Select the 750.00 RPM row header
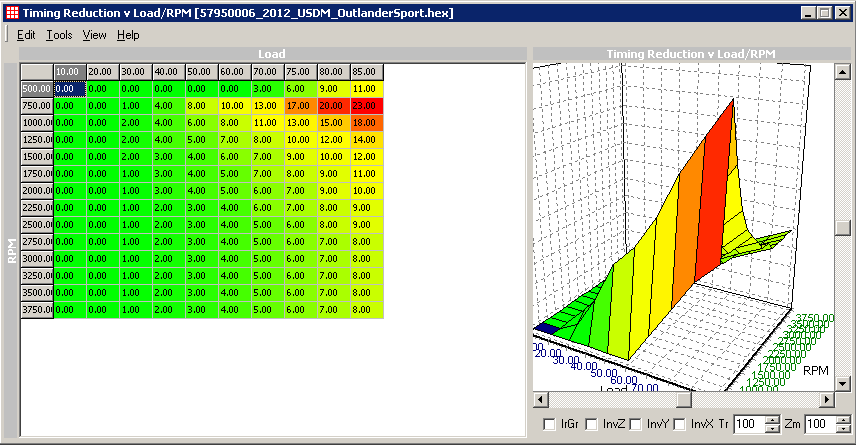 (37, 105)
